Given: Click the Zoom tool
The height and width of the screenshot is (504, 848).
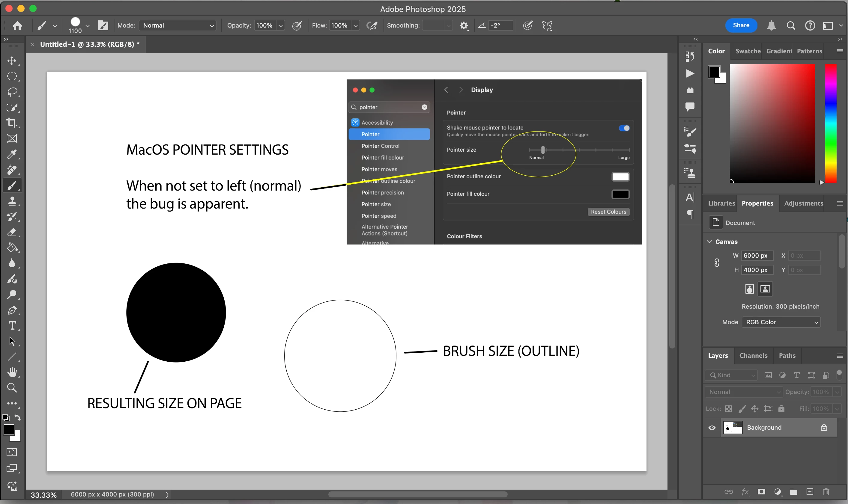Looking at the screenshot, I should pos(12,387).
